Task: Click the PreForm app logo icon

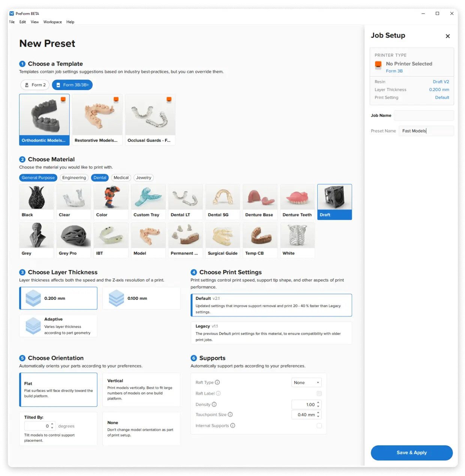Action: tap(12, 14)
